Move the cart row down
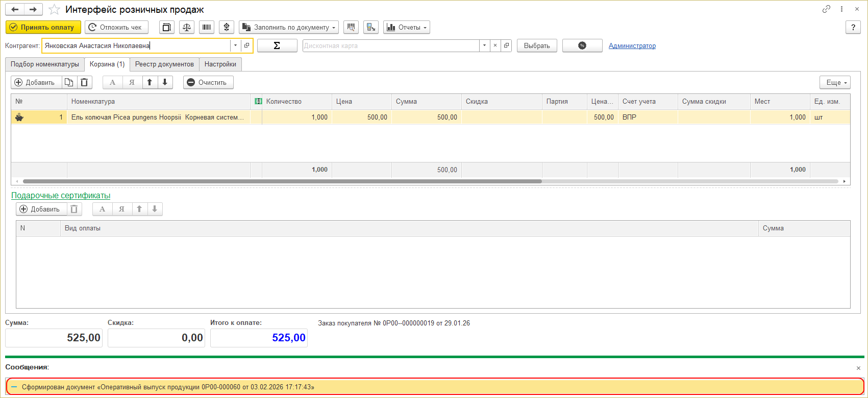Viewport: 868px width, 398px height. click(x=165, y=82)
